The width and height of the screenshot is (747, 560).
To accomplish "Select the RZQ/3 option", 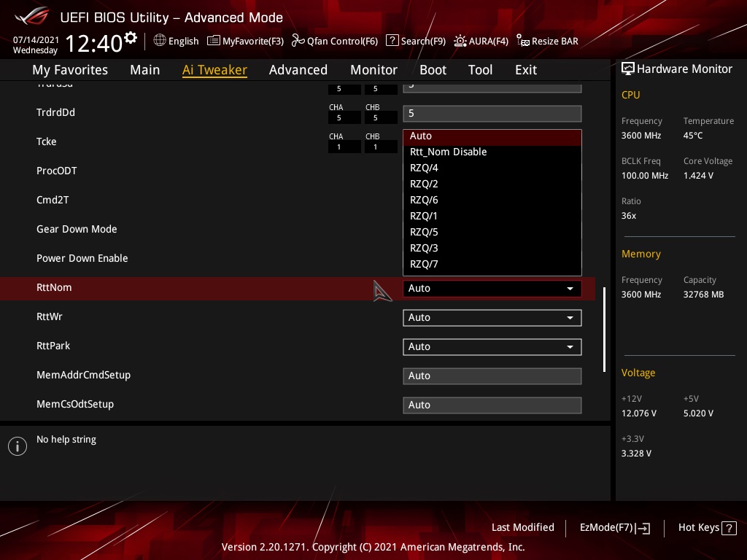I will (x=492, y=248).
